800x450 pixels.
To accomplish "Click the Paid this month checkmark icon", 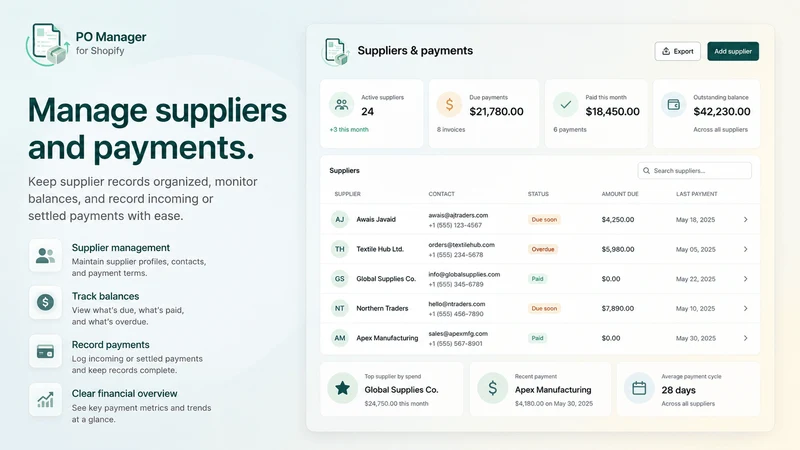I will pyautogui.click(x=565, y=105).
